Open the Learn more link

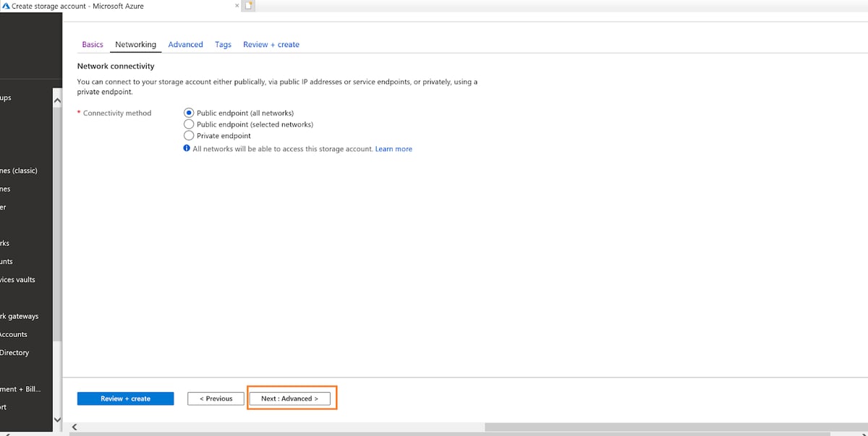tap(393, 149)
